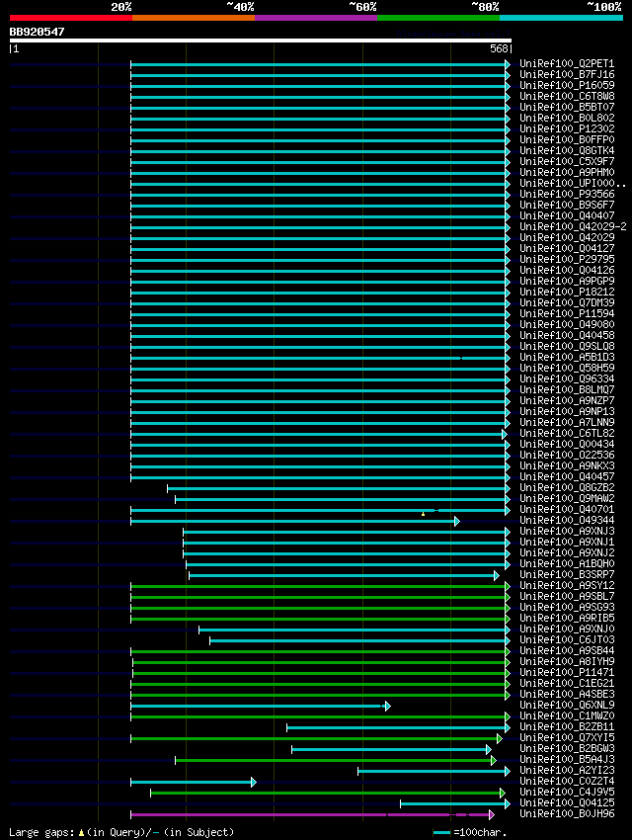Click the UniRef100_A9XNJ0 alignment bar

tap(353, 630)
